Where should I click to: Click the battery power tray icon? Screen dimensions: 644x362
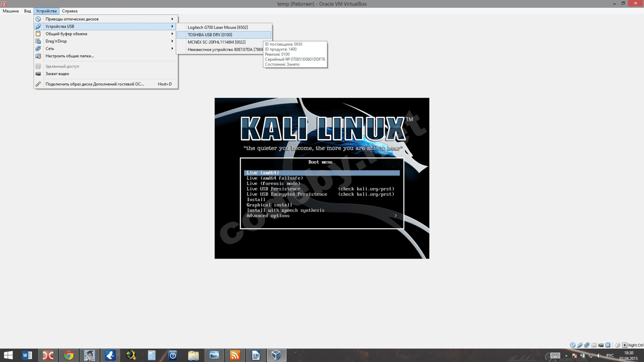click(x=582, y=356)
